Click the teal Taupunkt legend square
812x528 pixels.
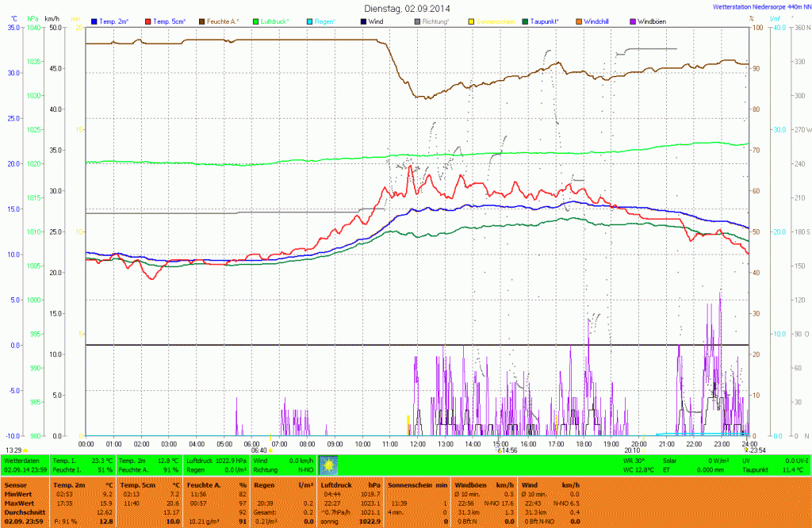(524, 21)
